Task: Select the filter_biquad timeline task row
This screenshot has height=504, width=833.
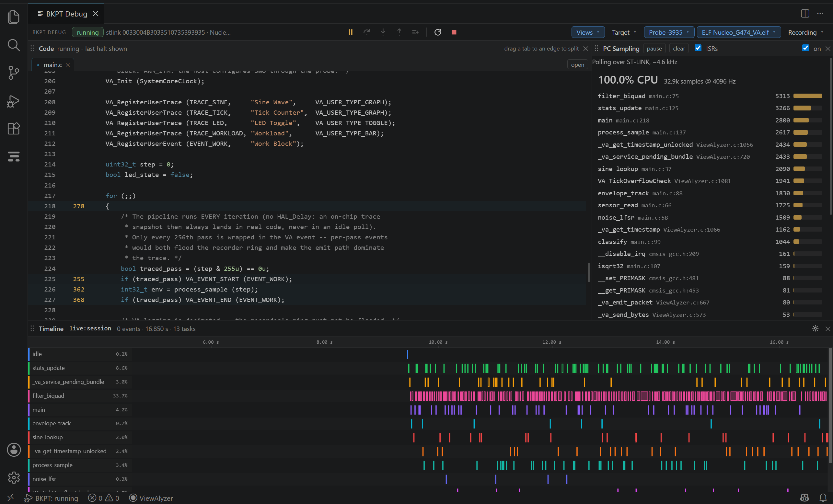Action: tap(80, 395)
